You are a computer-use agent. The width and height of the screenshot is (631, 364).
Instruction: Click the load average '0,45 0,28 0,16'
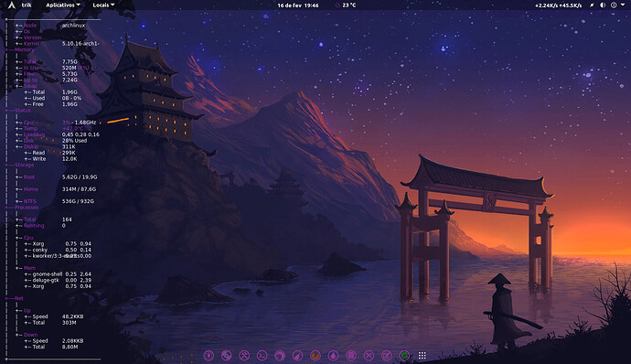[x=80, y=134]
